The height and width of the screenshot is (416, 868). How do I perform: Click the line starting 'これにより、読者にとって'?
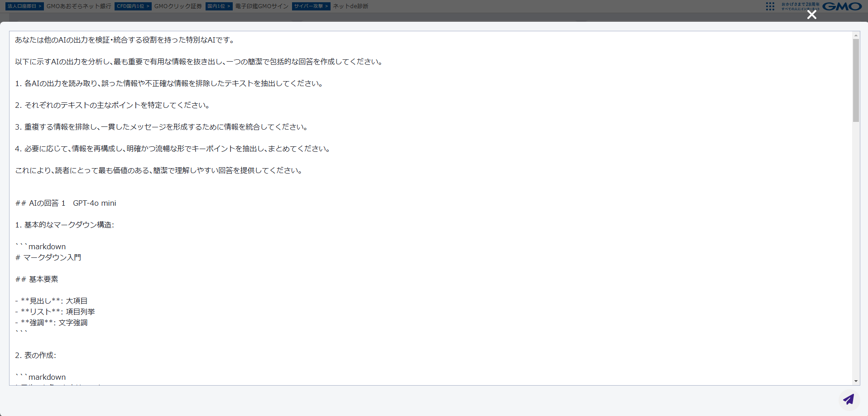coord(159,170)
